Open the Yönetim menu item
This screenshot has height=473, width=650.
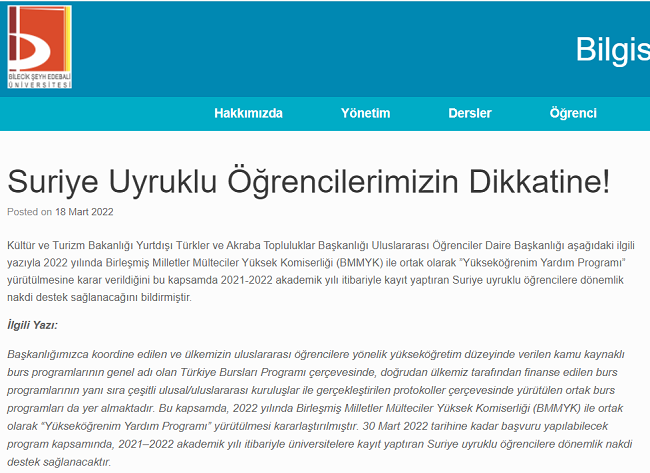coord(365,113)
